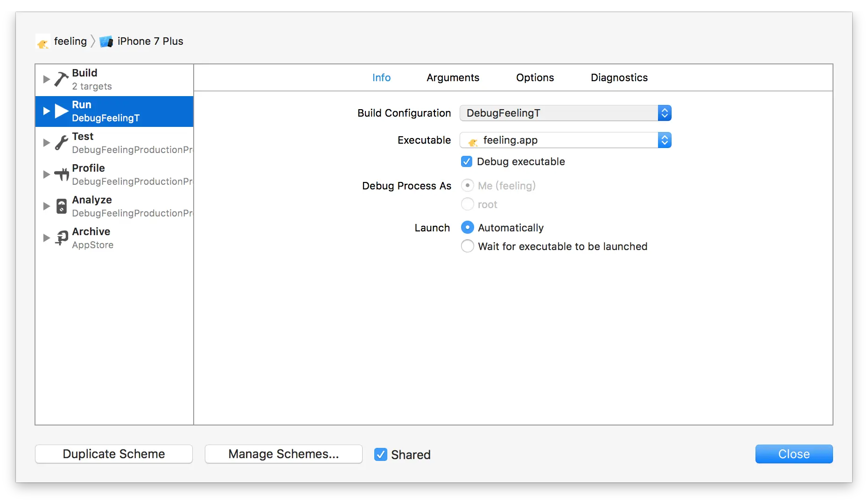Click the Analyze action icon
Viewport: 868px width, 502px height.
61,206
